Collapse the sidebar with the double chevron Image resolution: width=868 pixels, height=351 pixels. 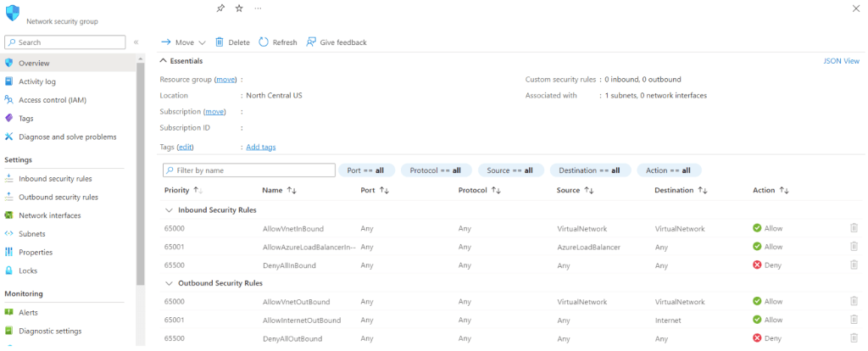(136, 42)
